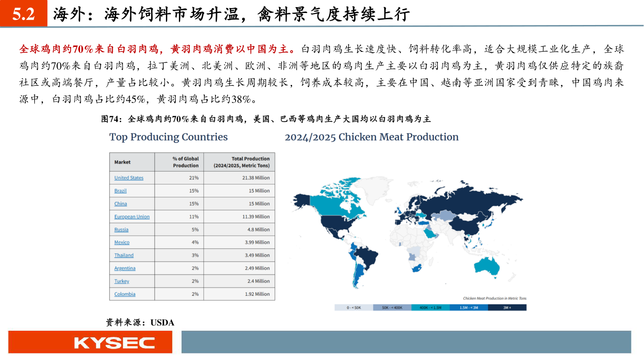The width and height of the screenshot is (644, 362).
Task: Click the "4.8 Million" cell
Action: (x=239, y=230)
